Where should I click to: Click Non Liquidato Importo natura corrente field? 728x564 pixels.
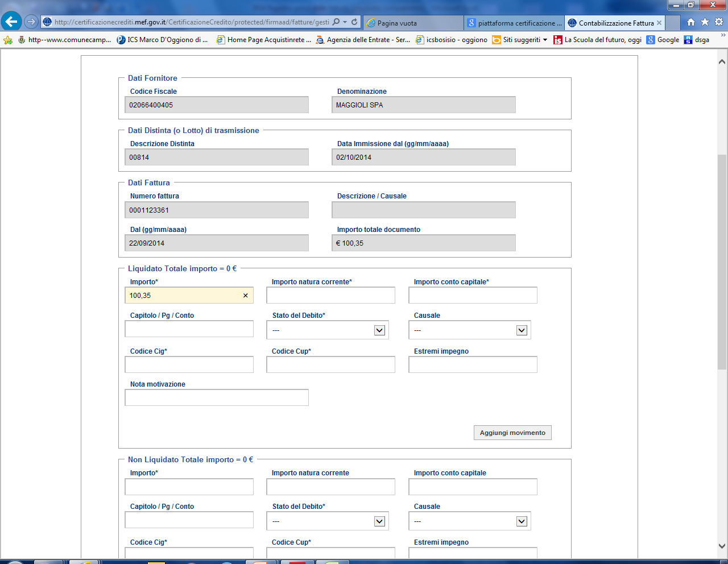[x=330, y=487]
